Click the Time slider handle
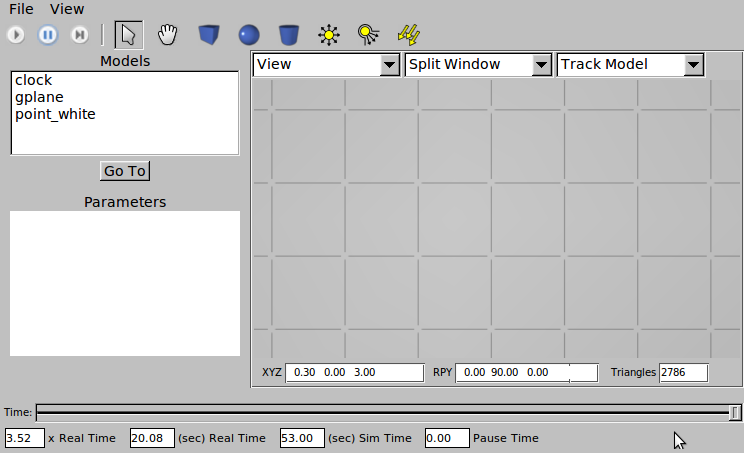Screen dimensions: 744x453 click(x=735, y=412)
